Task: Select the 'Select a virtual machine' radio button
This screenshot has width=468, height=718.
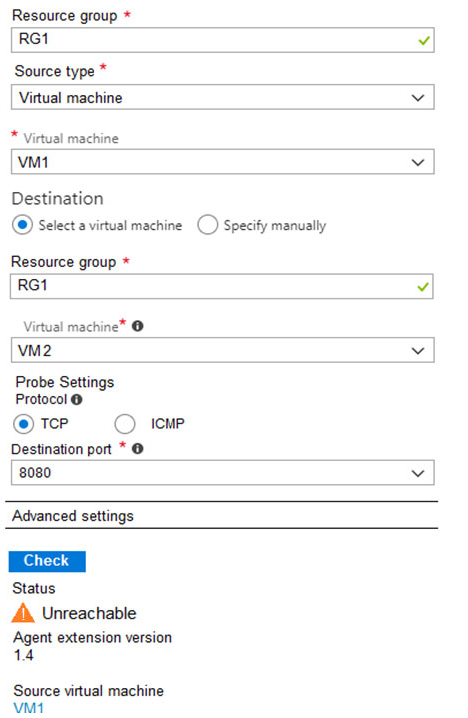Action: 22,225
